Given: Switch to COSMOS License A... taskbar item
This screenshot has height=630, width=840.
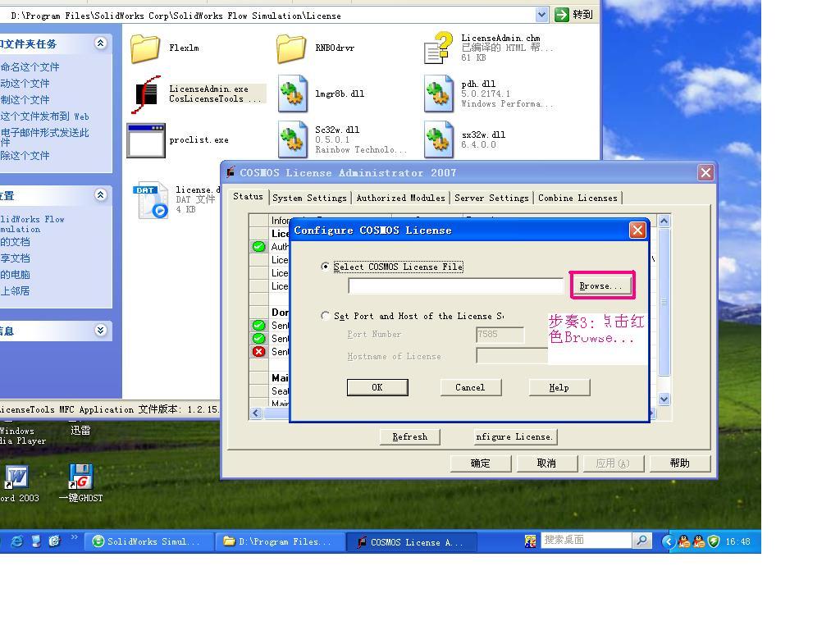Looking at the screenshot, I should tap(411, 541).
